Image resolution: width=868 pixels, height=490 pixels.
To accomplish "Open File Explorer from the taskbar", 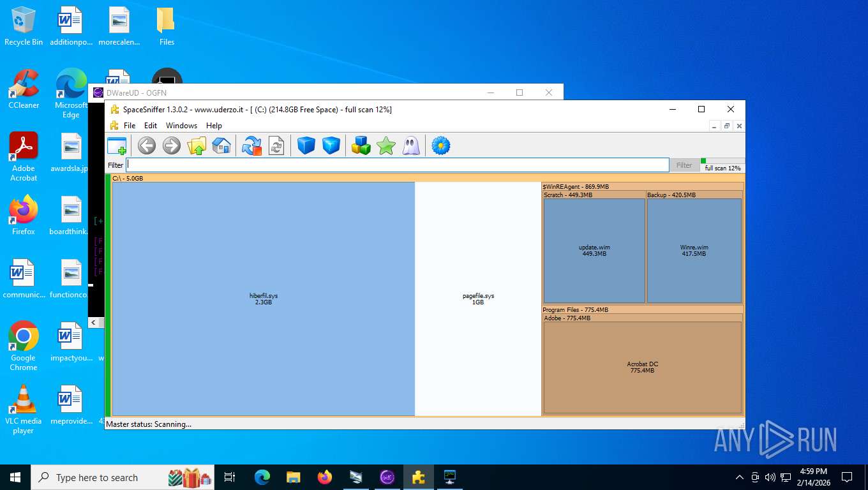I will [293, 477].
